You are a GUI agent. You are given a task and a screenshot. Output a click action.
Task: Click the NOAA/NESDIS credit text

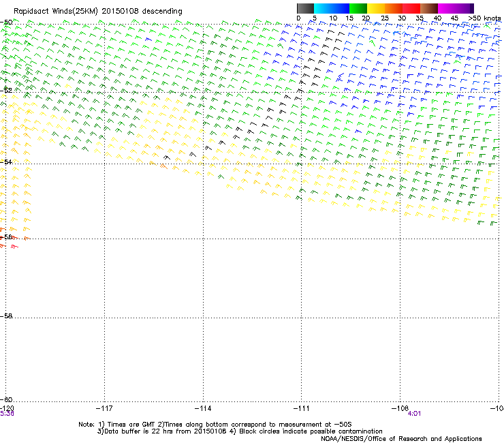(x=401, y=439)
